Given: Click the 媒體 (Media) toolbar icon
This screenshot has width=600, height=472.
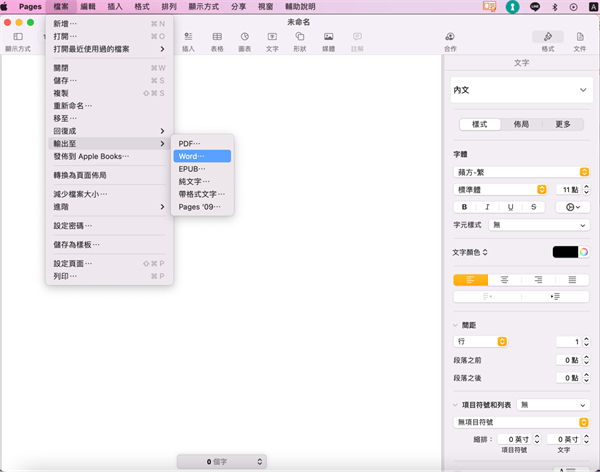Looking at the screenshot, I should click(x=328, y=38).
